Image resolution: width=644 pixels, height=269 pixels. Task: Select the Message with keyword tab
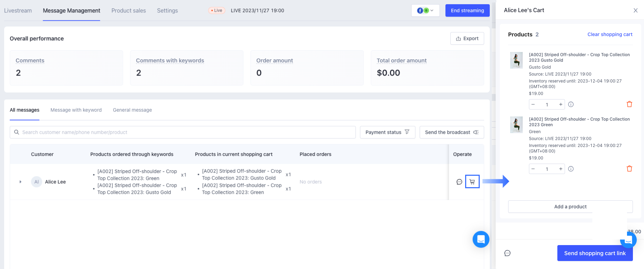pyautogui.click(x=76, y=110)
